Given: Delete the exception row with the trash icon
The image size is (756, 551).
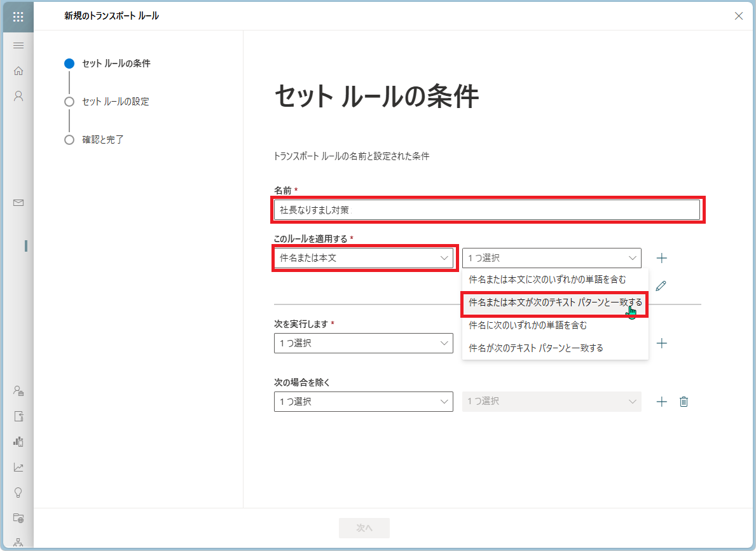Looking at the screenshot, I should click(684, 401).
